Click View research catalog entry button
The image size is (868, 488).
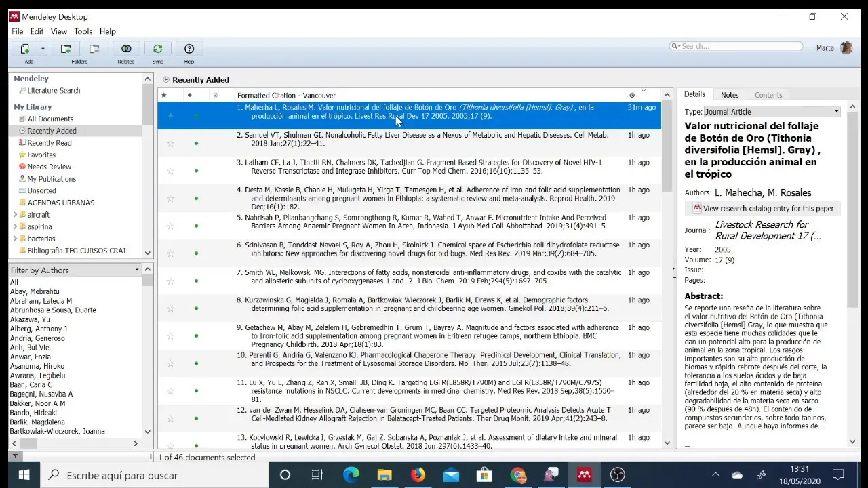[763, 209]
